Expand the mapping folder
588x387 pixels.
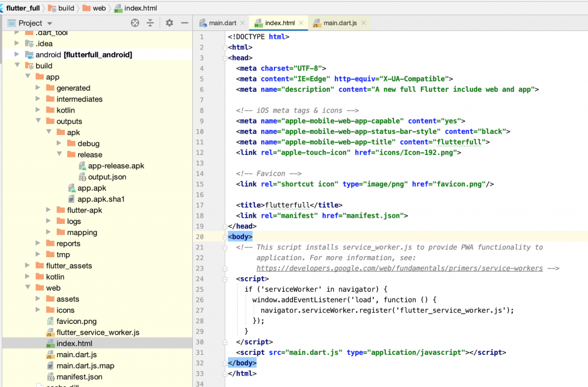[48, 232]
